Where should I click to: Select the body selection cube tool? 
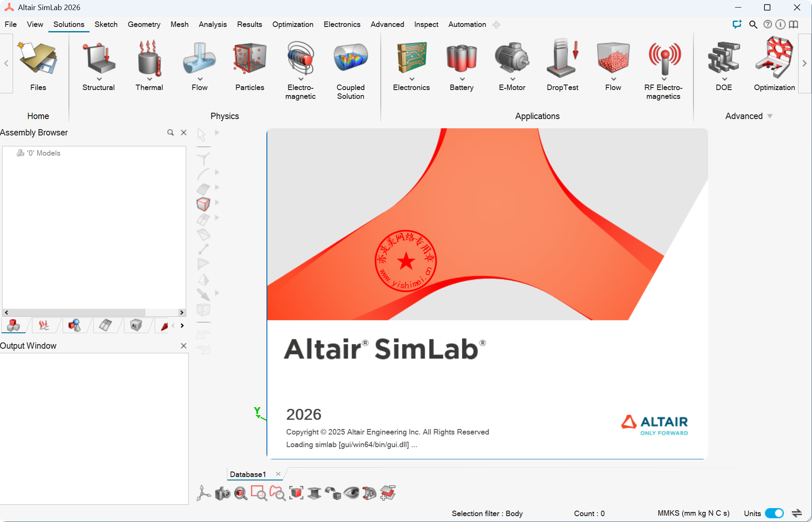(x=203, y=204)
